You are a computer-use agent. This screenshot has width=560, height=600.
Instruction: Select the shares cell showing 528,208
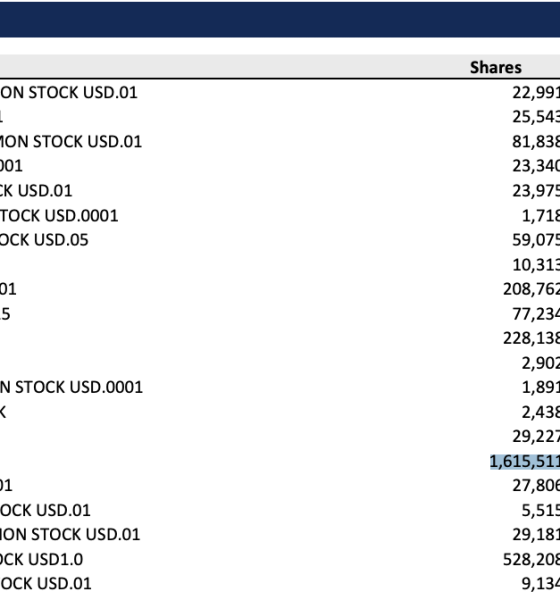click(x=531, y=559)
